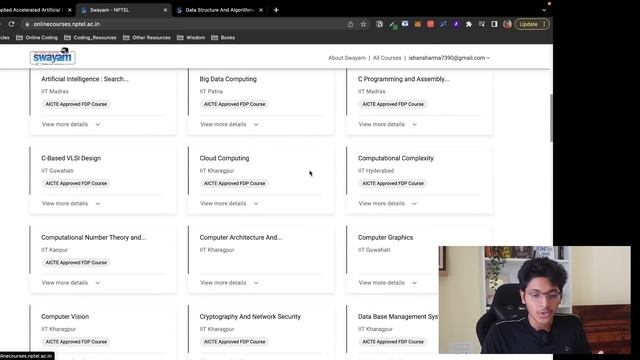Open the tab search chevron
This screenshot has width=640, height=360.
pos(544,10)
